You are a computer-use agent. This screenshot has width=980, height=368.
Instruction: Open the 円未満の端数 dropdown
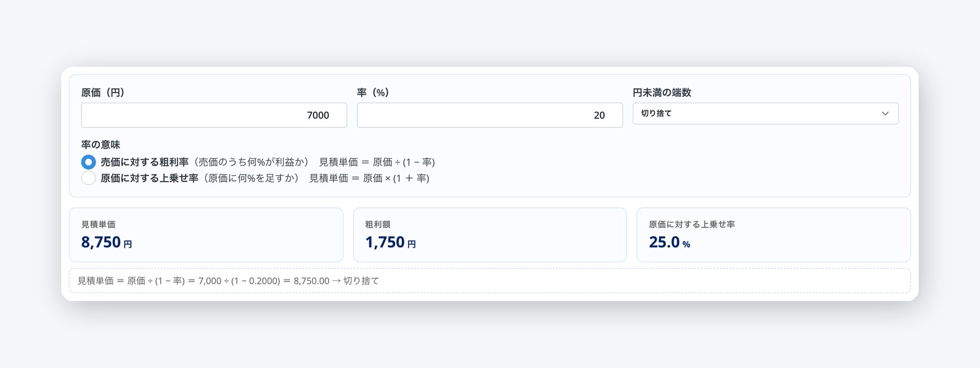coord(765,113)
